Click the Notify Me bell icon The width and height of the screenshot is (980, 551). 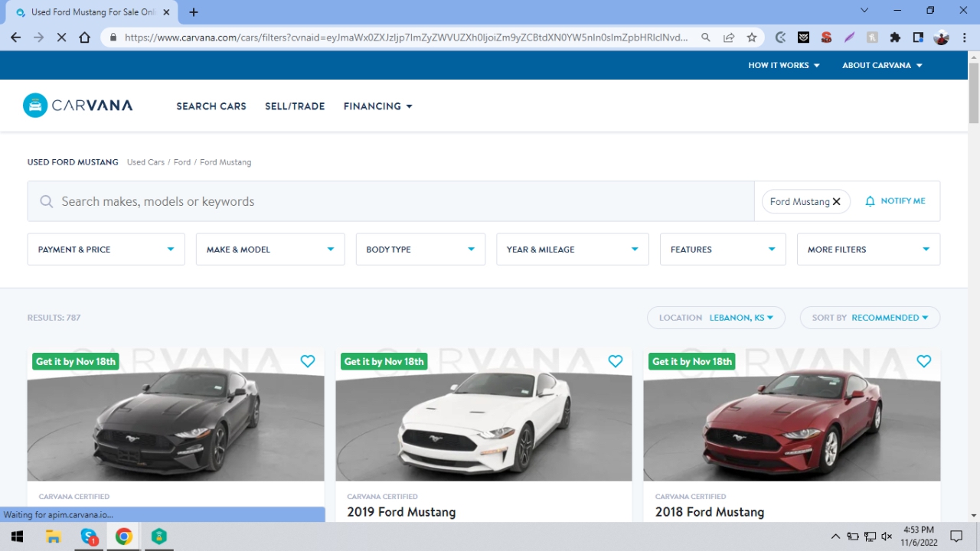[870, 201]
